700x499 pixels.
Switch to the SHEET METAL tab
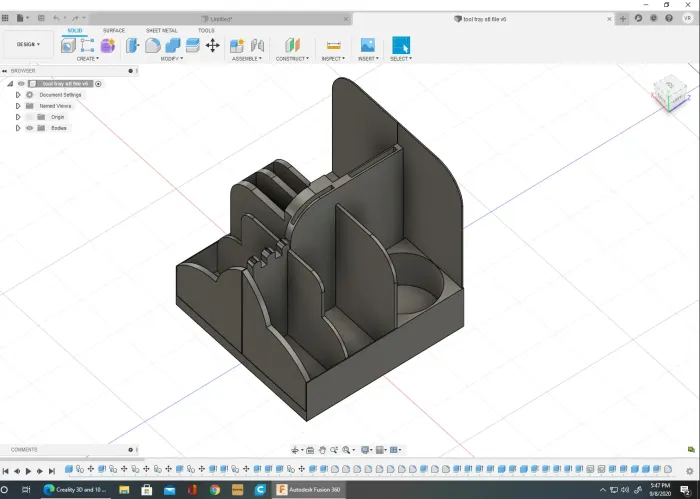click(x=162, y=30)
